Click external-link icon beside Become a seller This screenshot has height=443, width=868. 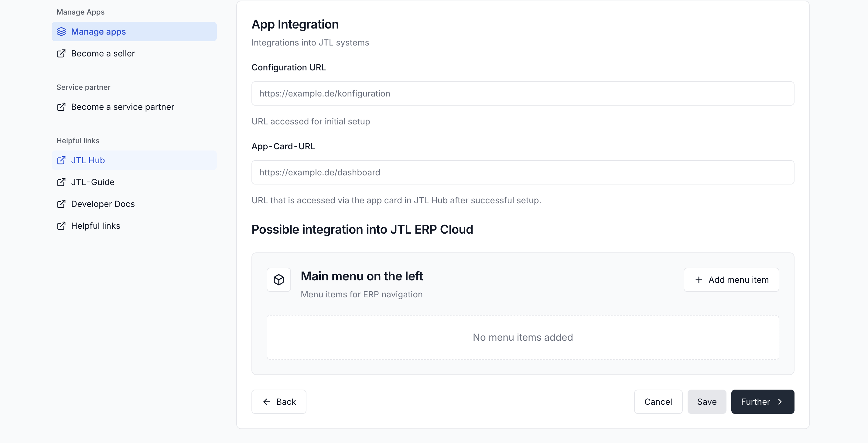point(61,53)
